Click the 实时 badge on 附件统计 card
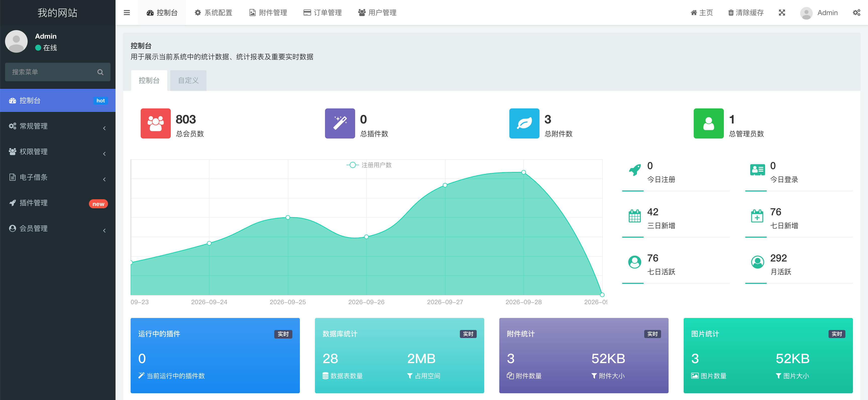868x400 pixels. (x=652, y=334)
